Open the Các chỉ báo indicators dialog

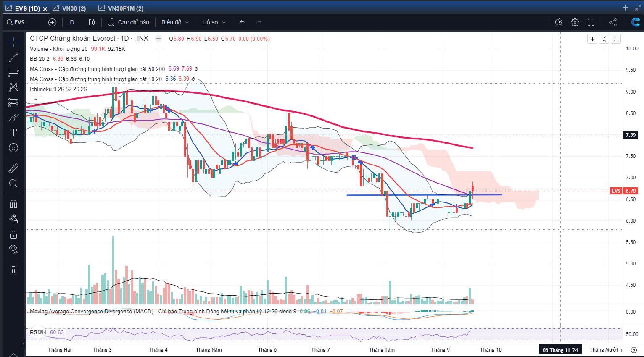point(129,22)
